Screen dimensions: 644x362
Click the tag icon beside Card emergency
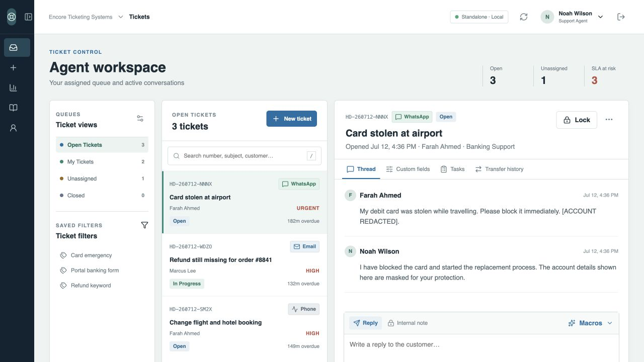tap(63, 255)
